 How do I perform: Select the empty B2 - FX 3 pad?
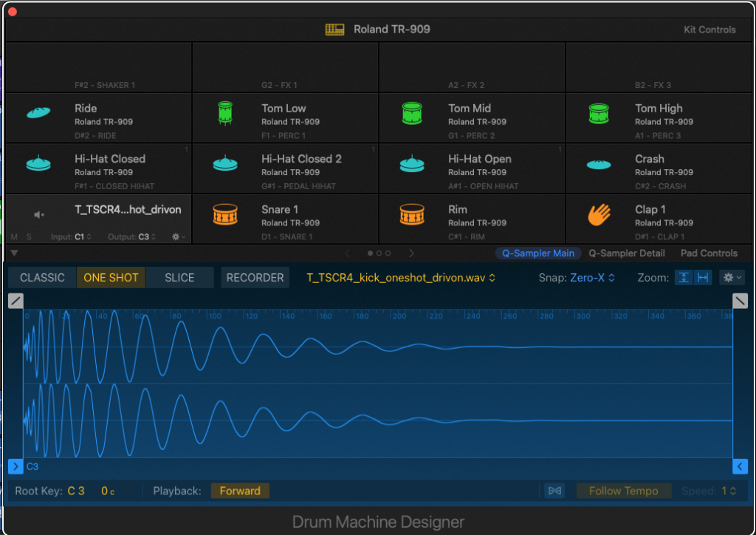[659, 67]
